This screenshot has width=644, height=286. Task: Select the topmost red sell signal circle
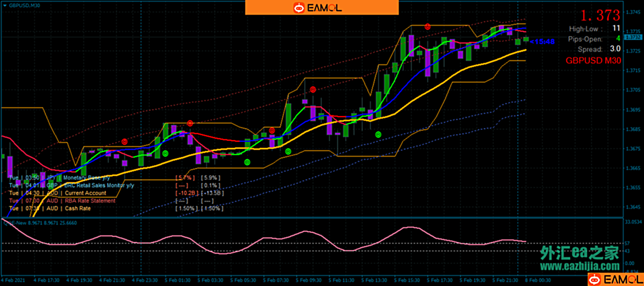pos(427,27)
